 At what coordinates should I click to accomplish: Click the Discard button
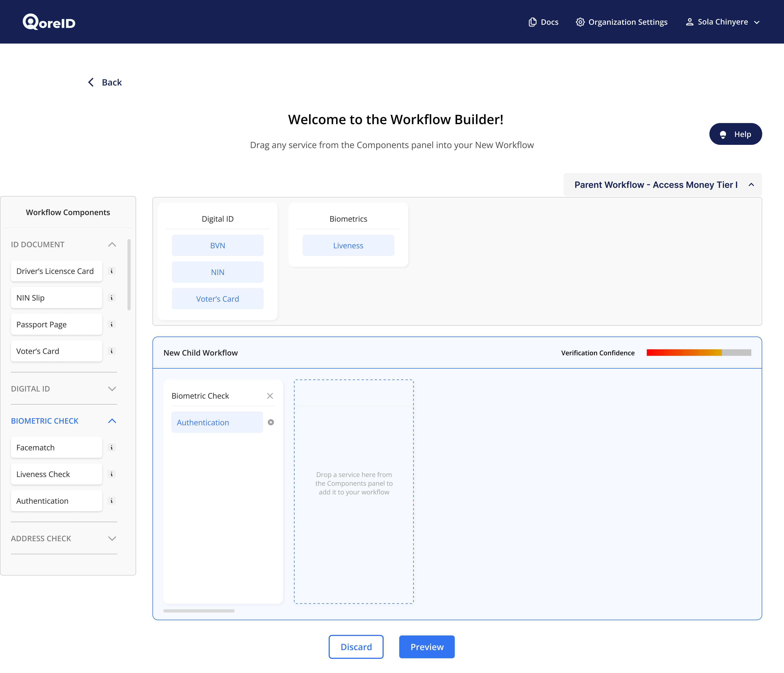tap(356, 647)
